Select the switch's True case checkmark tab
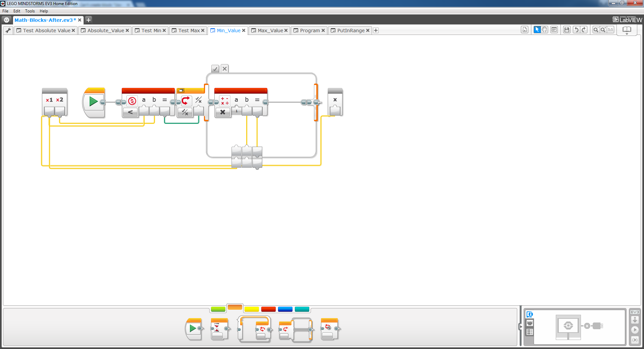This screenshot has height=349, width=644. pos(215,69)
